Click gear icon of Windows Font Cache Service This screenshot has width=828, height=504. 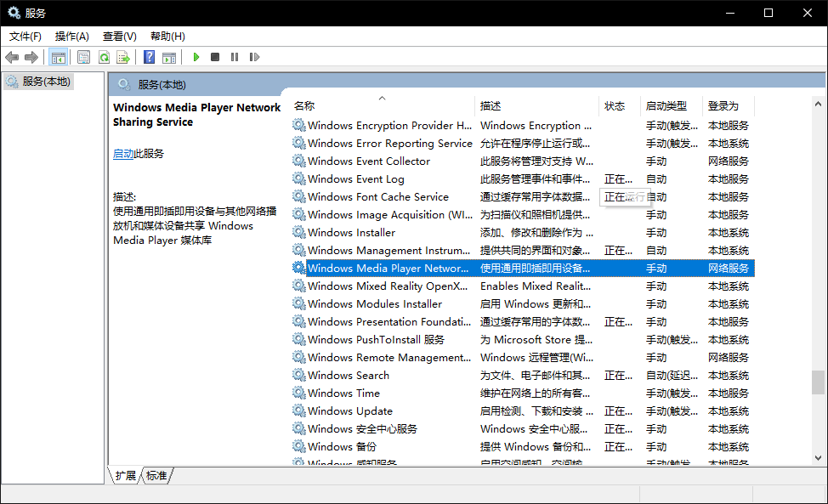click(x=299, y=197)
